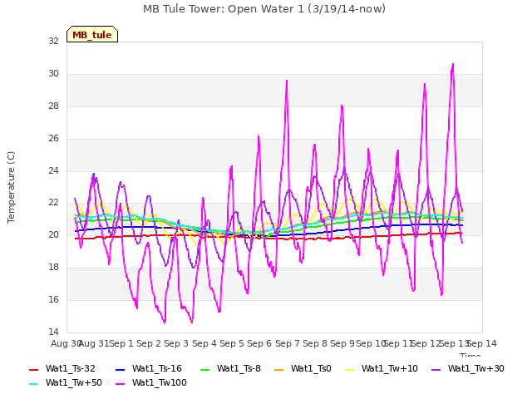Select the Wat1_Ts0 legend label

pos(311,368)
